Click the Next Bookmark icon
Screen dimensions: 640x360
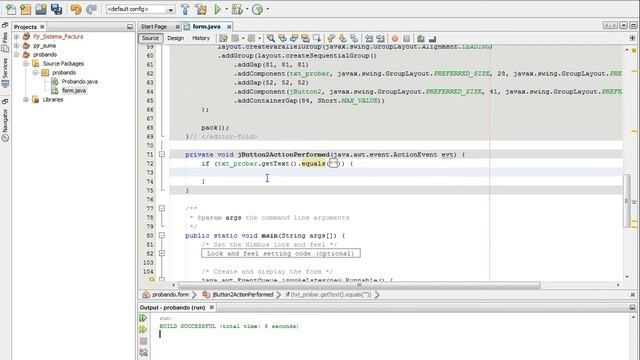tap(342, 38)
